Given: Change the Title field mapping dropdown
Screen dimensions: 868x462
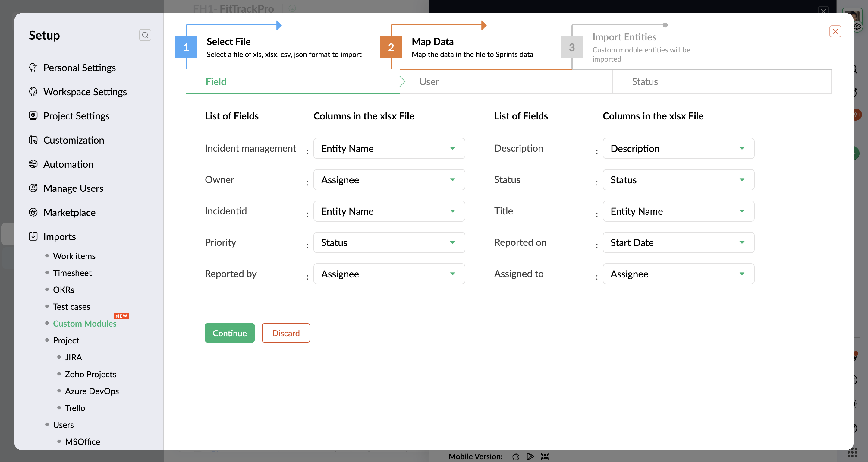Looking at the screenshot, I should pyautogui.click(x=678, y=211).
